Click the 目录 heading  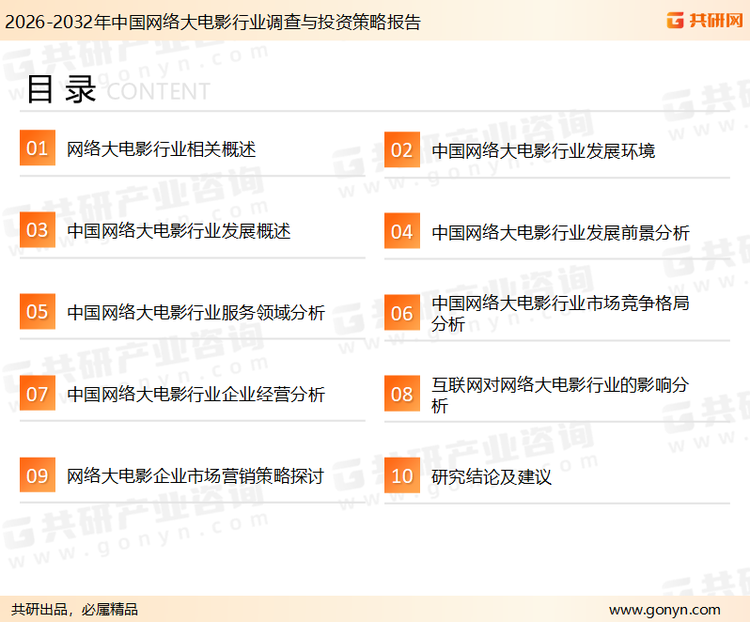[61, 89]
